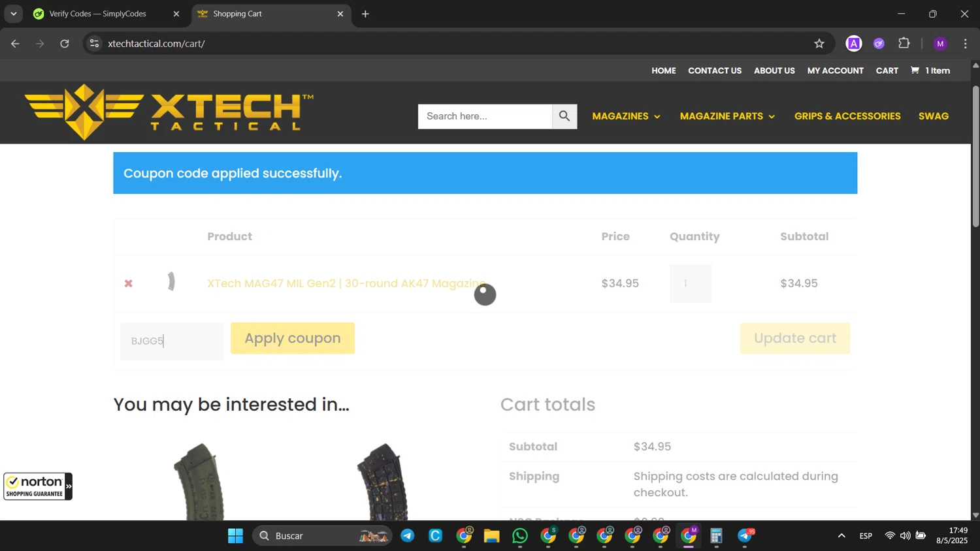
Task: Click the Windows taskbar Buscar search box
Action: coord(322,536)
